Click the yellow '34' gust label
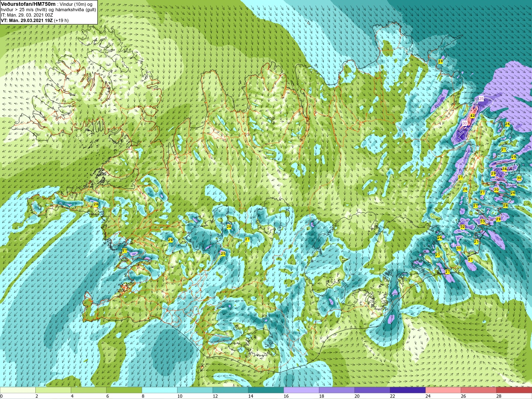Screen dimensions: 532x399 tap(505, 169)
